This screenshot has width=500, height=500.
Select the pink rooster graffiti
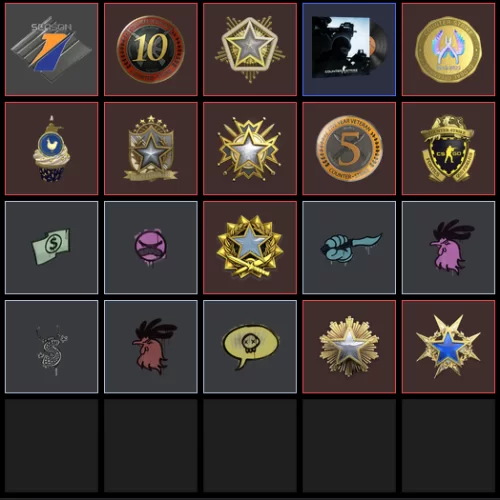coord(448,247)
